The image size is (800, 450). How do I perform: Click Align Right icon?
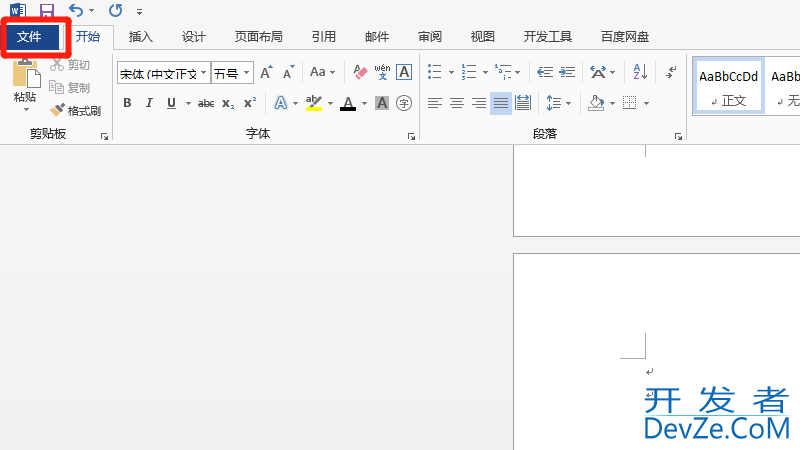coord(479,103)
